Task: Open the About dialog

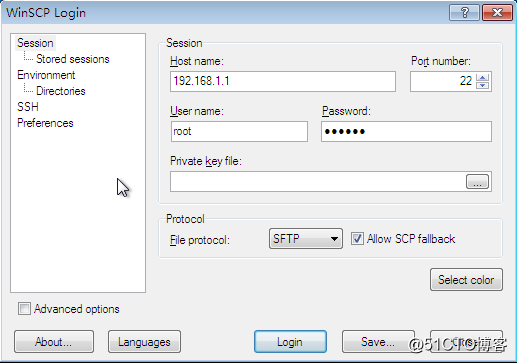Action: 54,342
